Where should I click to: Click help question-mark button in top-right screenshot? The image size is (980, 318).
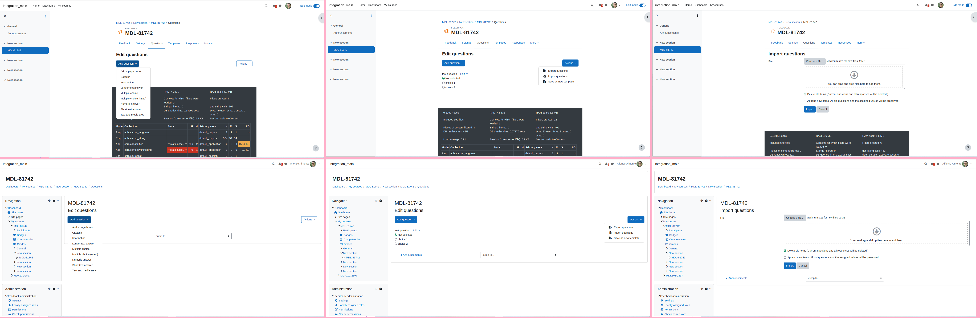click(x=968, y=147)
